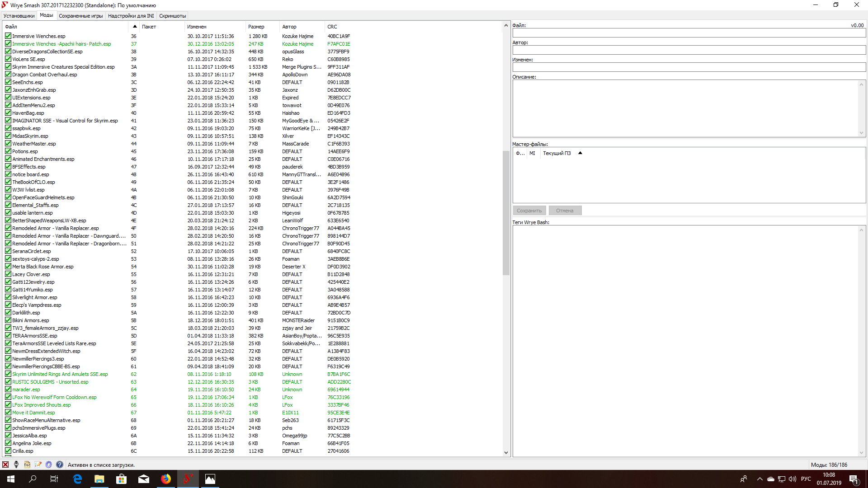Screen dimensions: 868x488
Task: Open the Doc Browser icon
Action: point(27,465)
